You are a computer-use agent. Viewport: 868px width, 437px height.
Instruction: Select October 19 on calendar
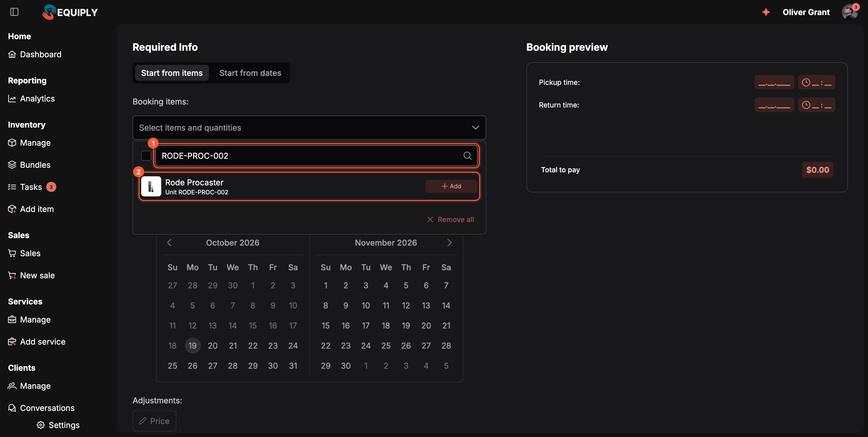tap(192, 345)
